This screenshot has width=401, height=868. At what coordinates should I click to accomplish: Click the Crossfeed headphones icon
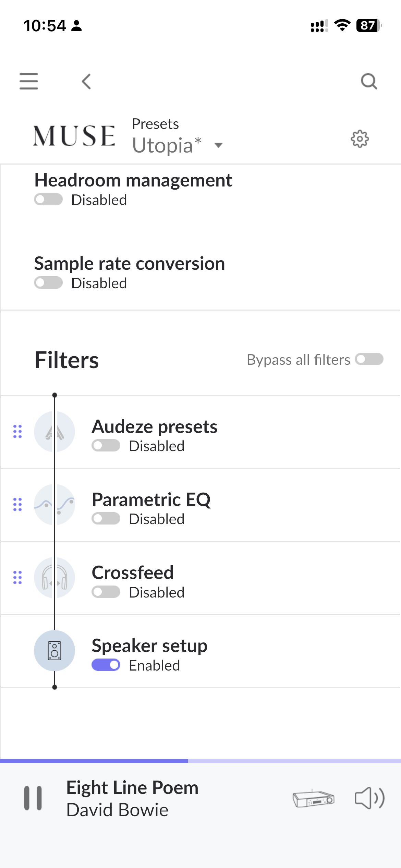[x=54, y=578]
